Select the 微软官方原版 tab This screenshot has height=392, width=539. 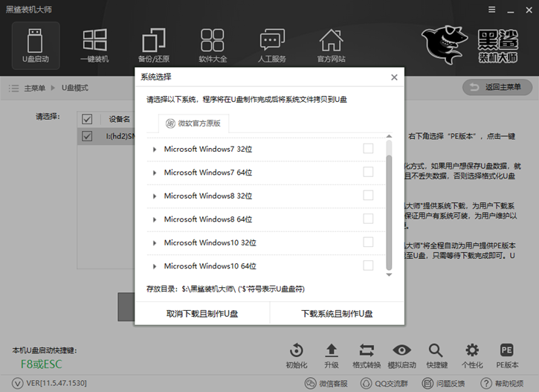193,123
